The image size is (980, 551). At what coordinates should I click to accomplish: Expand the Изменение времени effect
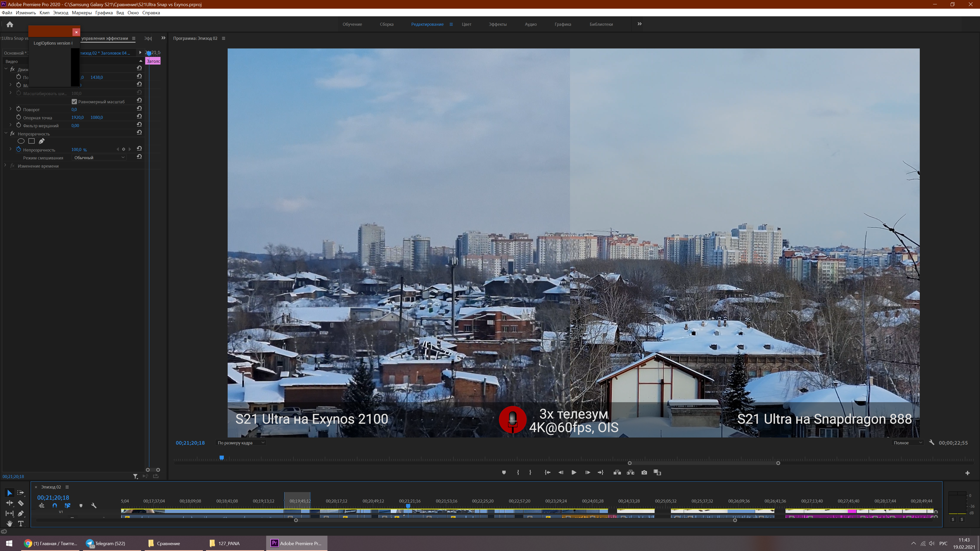(x=5, y=165)
